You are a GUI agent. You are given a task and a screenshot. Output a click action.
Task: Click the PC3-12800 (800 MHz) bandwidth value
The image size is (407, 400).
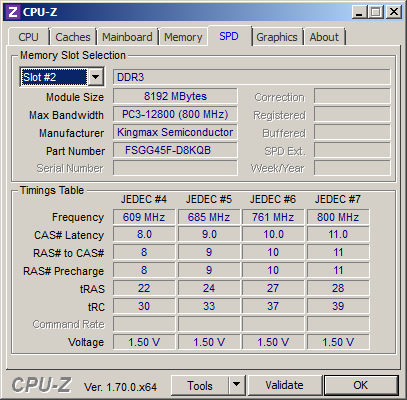pyautogui.click(x=175, y=114)
